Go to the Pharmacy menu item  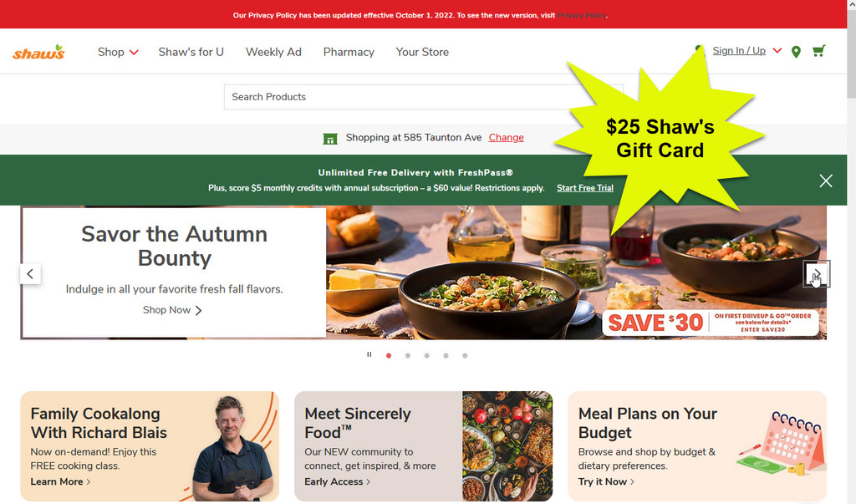click(349, 52)
